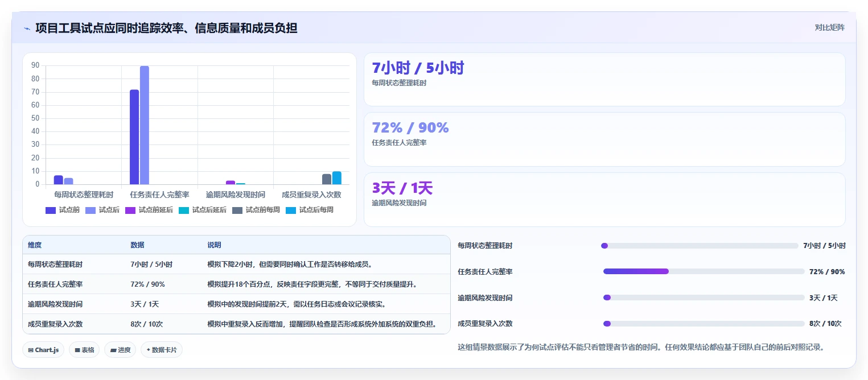Click the 任务责任人完整率 progress bar
This screenshot has height=380, width=868.
(704, 271)
